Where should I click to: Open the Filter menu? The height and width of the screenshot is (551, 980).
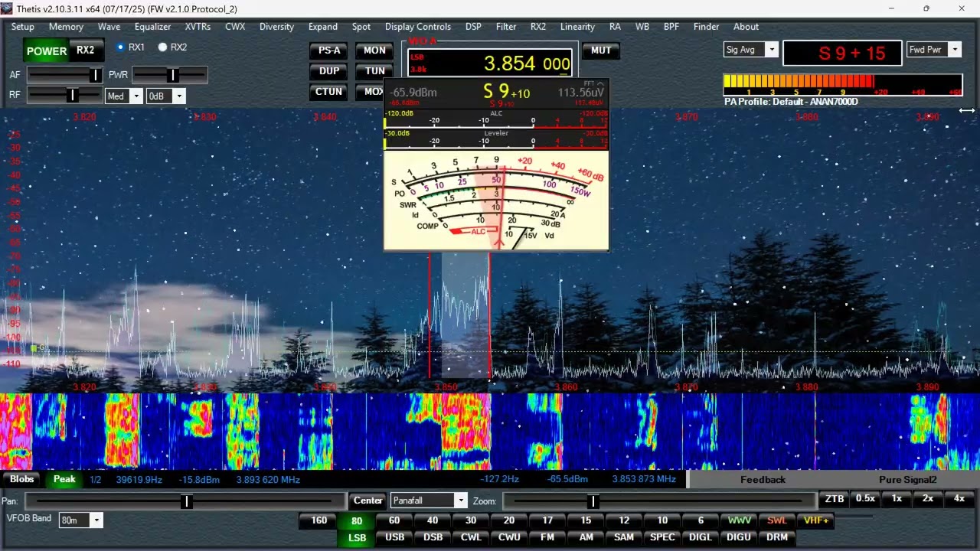[506, 27]
